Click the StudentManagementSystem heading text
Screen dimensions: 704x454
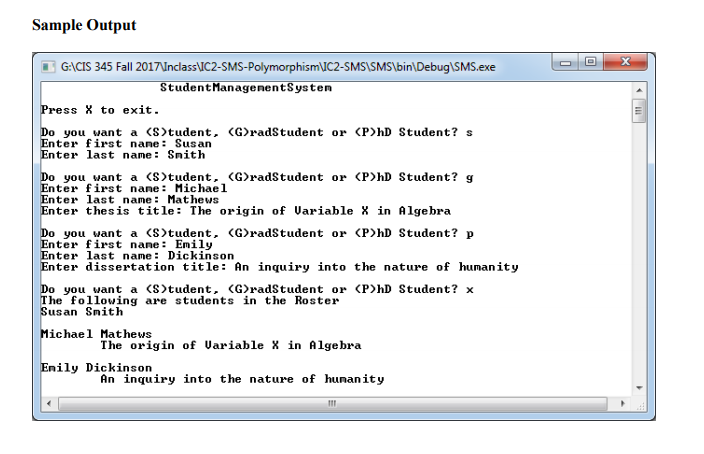tap(246, 88)
